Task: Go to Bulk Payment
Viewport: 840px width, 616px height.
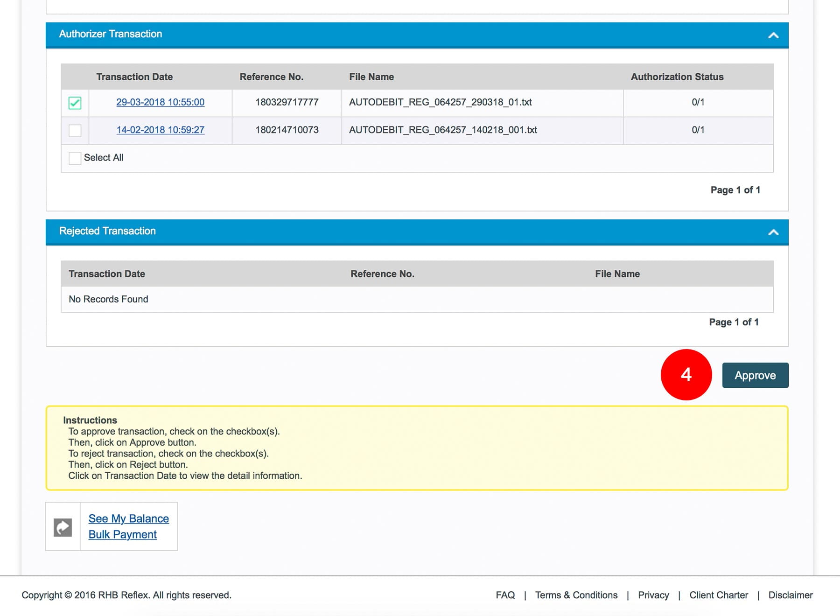Action: 122,534
